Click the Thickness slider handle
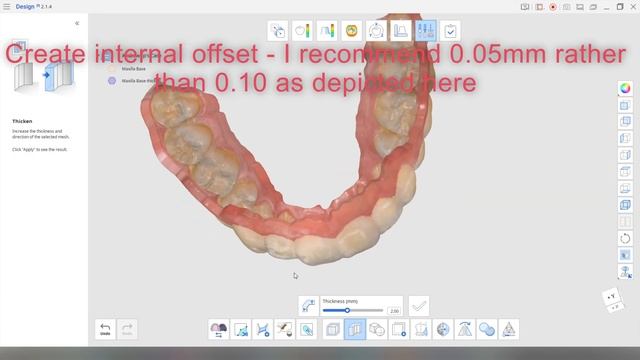This screenshot has width=640, height=360. [347, 311]
